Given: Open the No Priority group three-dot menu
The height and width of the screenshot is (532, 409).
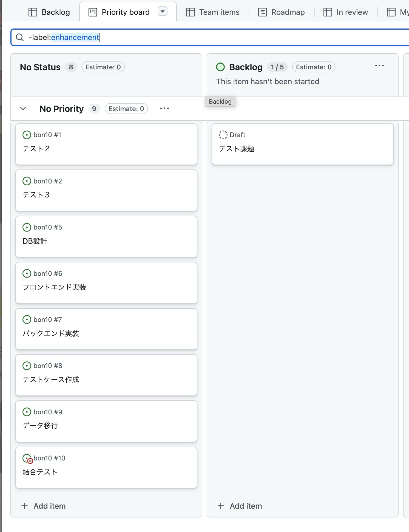Looking at the screenshot, I should coord(164,109).
